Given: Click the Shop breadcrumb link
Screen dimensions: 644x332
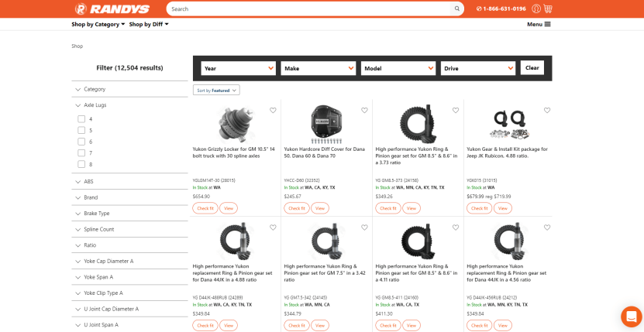Looking at the screenshot, I should (x=77, y=46).
